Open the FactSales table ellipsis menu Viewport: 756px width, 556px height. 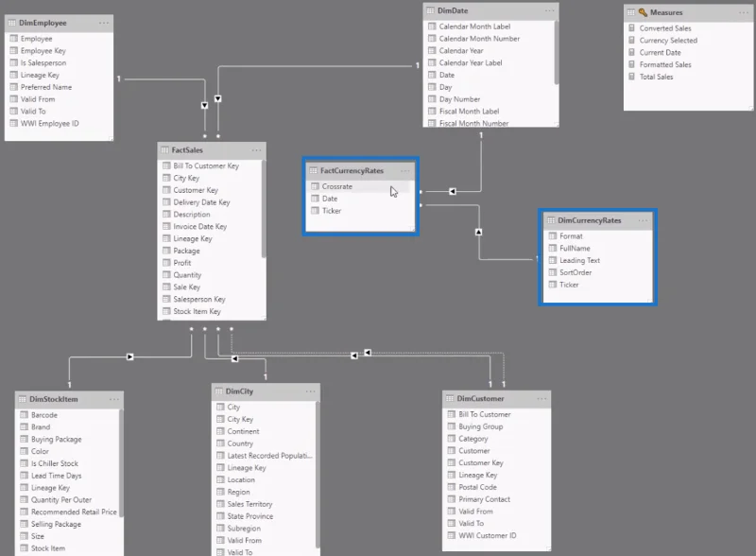[x=256, y=150]
